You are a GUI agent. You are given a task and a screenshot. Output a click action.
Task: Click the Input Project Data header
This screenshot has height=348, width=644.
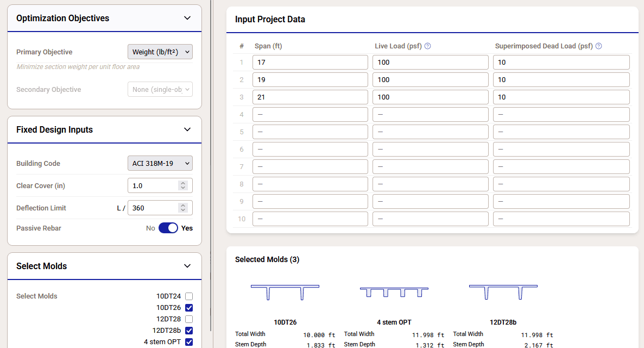(x=270, y=19)
